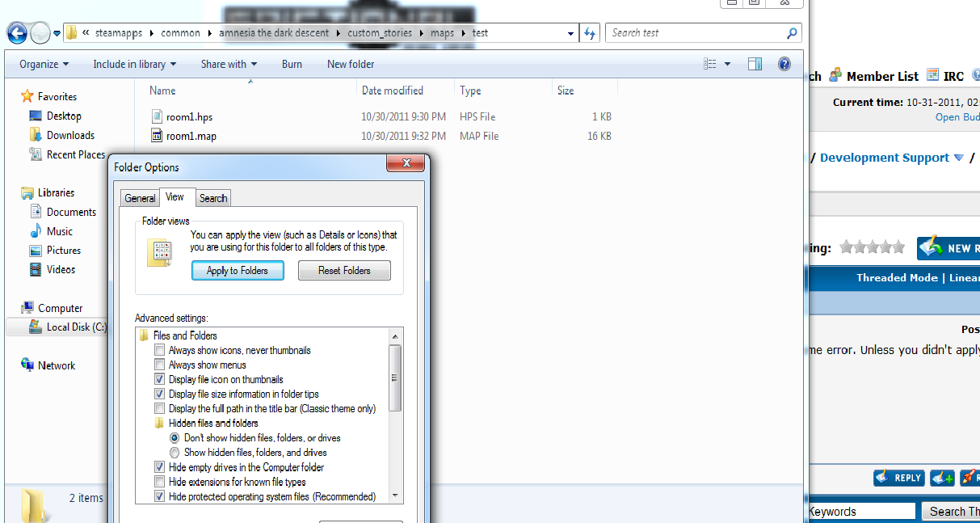This screenshot has height=523, width=980.
Task: Open Downloads folder in Favorites
Action: click(70, 136)
